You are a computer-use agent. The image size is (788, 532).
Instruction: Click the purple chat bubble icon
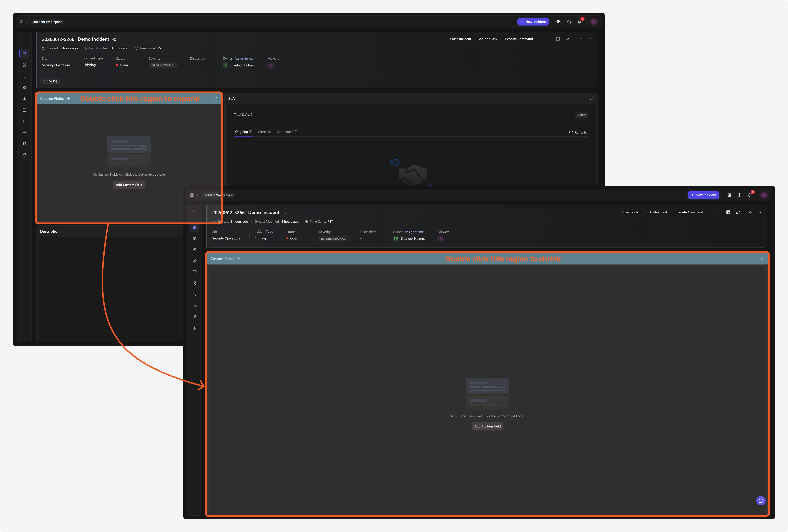click(761, 501)
